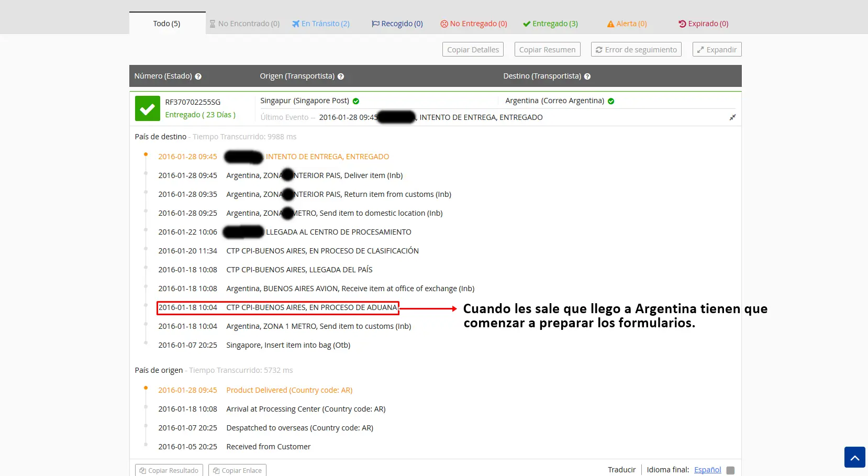Click the checkmark icon on Entregado tab
This screenshot has width=868, height=476.
tap(527, 24)
